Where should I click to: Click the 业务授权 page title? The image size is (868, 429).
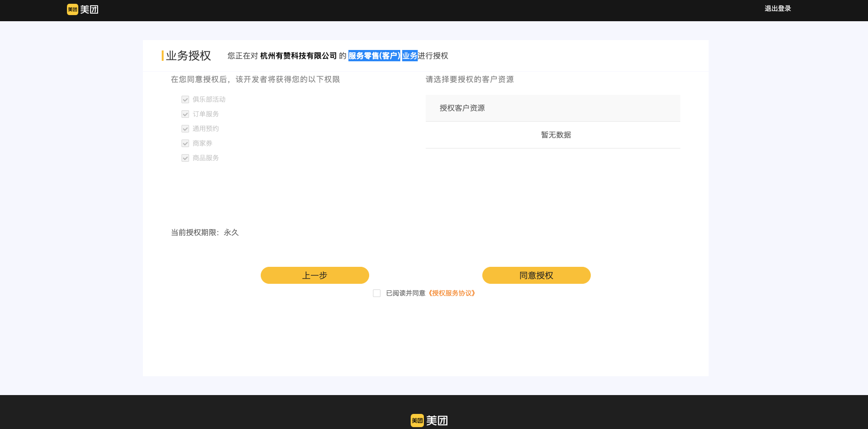click(x=189, y=56)
